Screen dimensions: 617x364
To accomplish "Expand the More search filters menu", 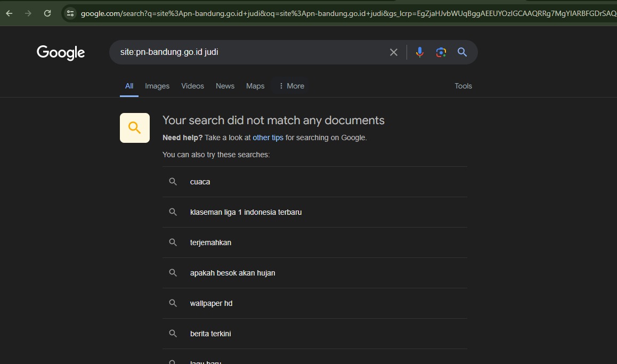I will pos(291,86).
